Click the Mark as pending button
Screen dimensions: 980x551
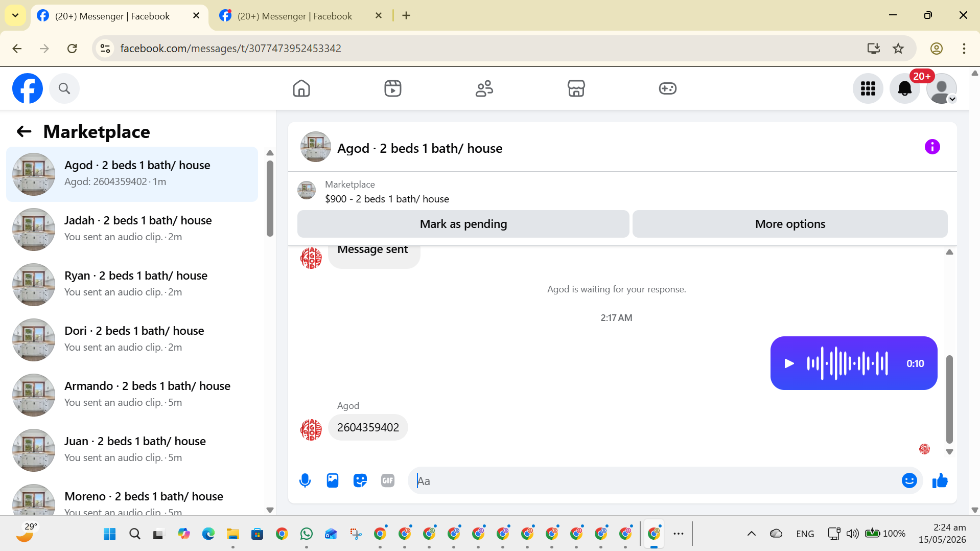pos(463,224)
